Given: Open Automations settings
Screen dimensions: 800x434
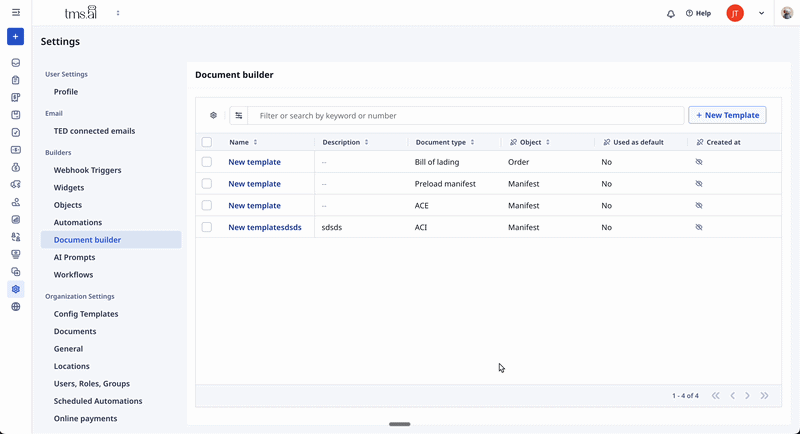Looking at the screenshot, I should (x=78, y=222).
